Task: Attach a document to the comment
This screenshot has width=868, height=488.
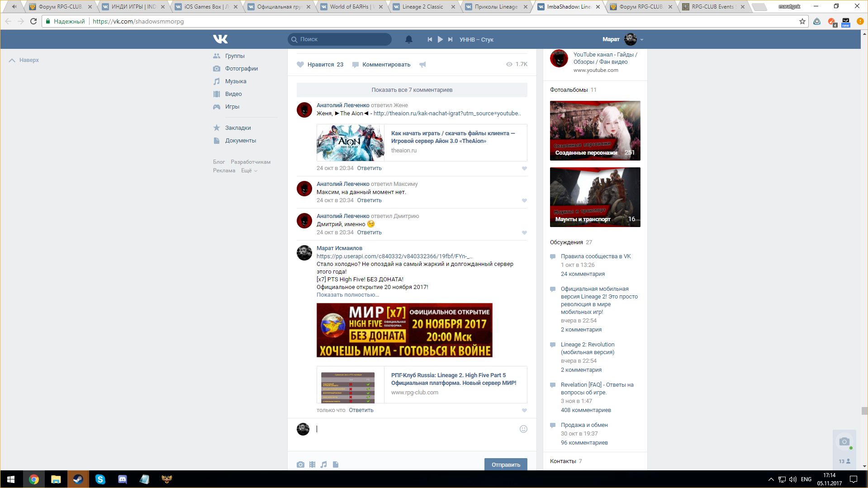Action: point(336,464)
